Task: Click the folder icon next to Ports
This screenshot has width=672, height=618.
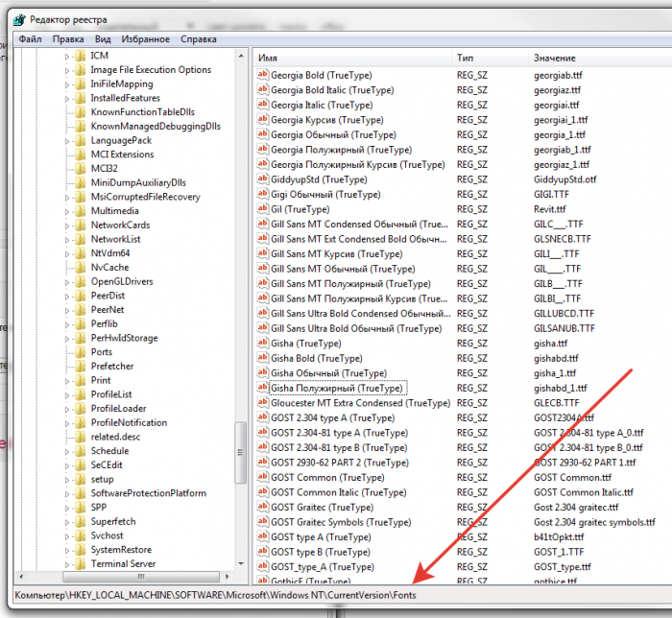Action: 80,352
